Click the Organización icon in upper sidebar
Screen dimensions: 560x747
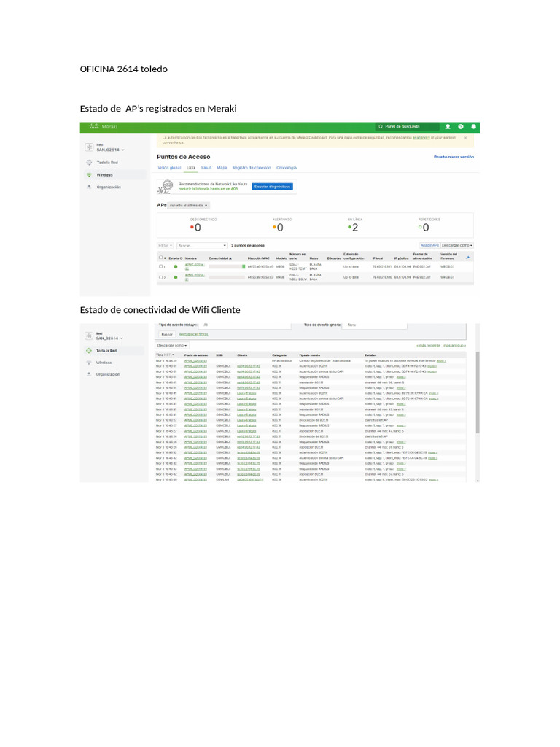coord(89,187)
